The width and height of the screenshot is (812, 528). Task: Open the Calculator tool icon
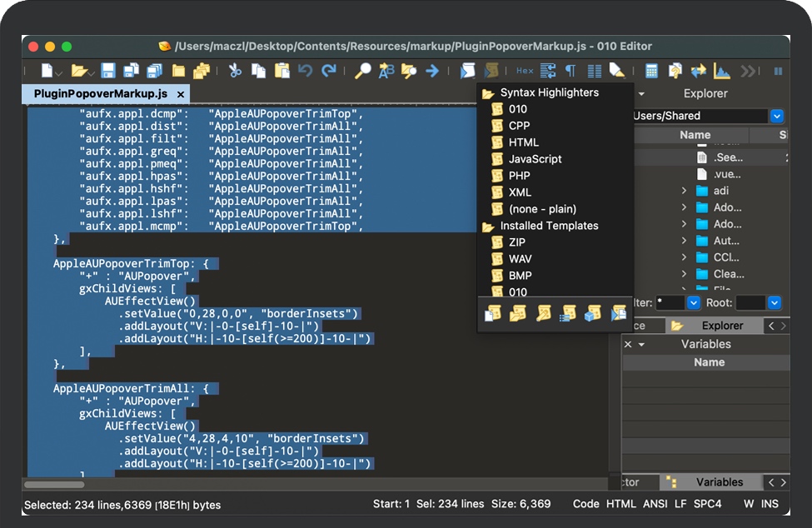point(652,71)
